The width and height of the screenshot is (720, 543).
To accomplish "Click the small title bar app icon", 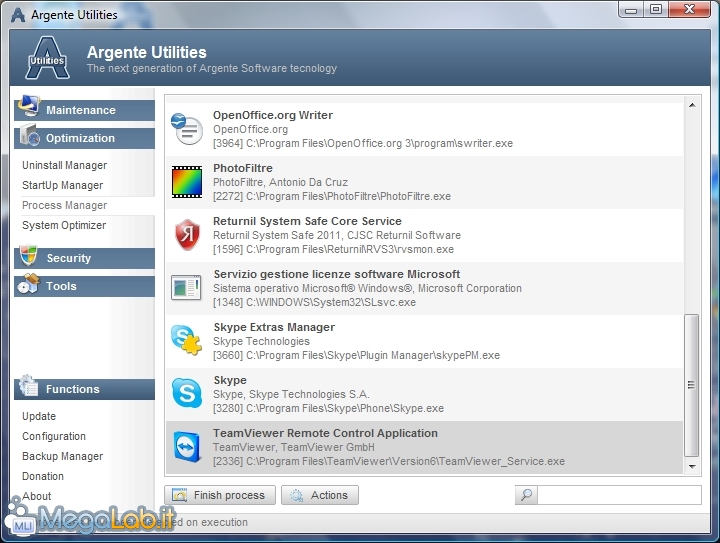I will (x=18, y=15).
